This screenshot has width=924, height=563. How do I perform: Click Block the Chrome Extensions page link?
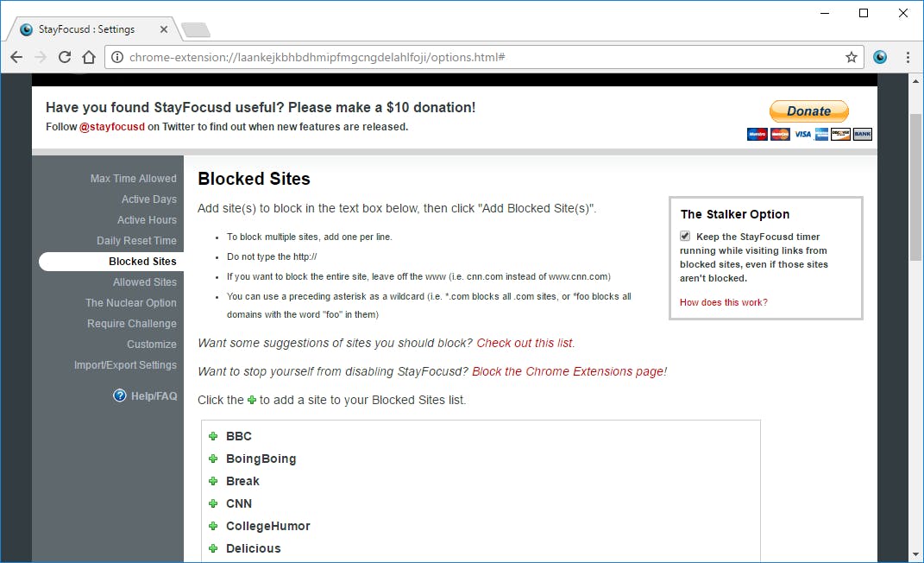pyautogui.click(x=569, y=371)
